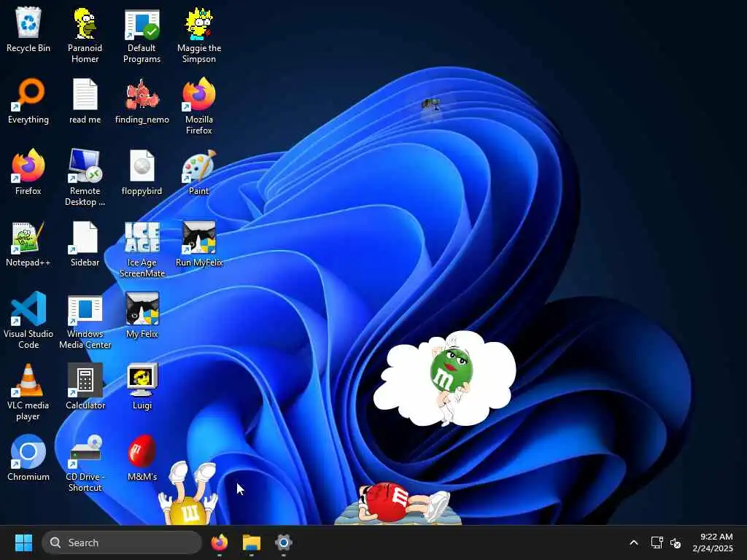Viewport: 747px width, 560px height.
Task: Expand the hidden system tray icons
Action: pos(634,542)
